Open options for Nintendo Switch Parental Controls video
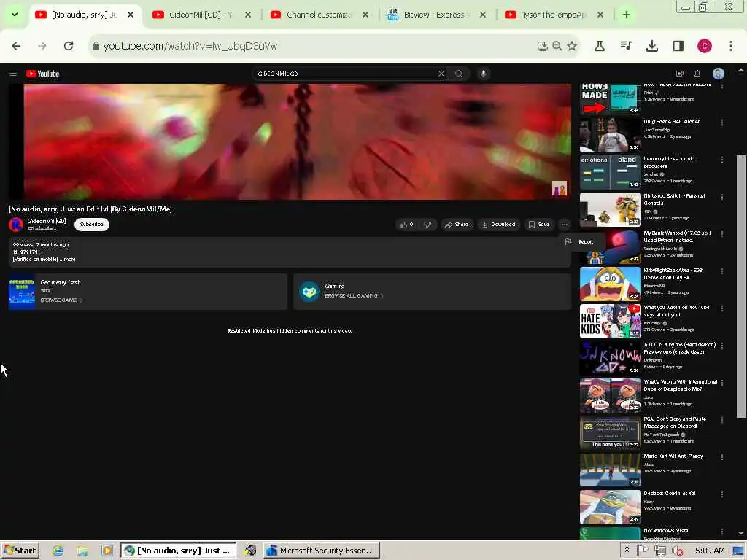 click(x=722, y=197)
